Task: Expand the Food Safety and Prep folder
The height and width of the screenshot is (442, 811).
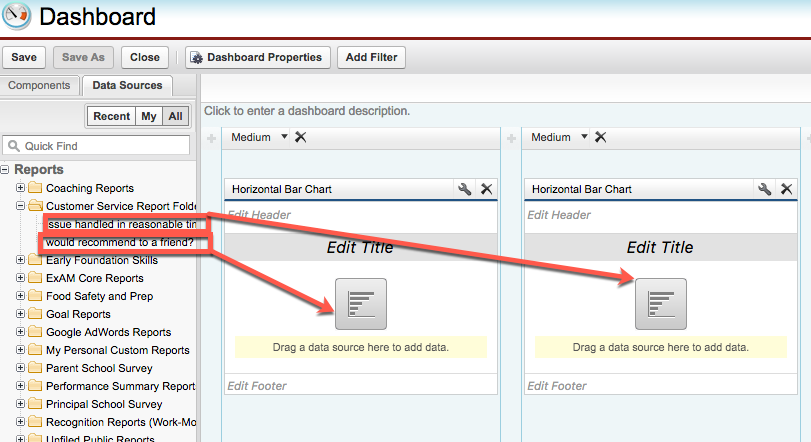Action: point(20,296)
